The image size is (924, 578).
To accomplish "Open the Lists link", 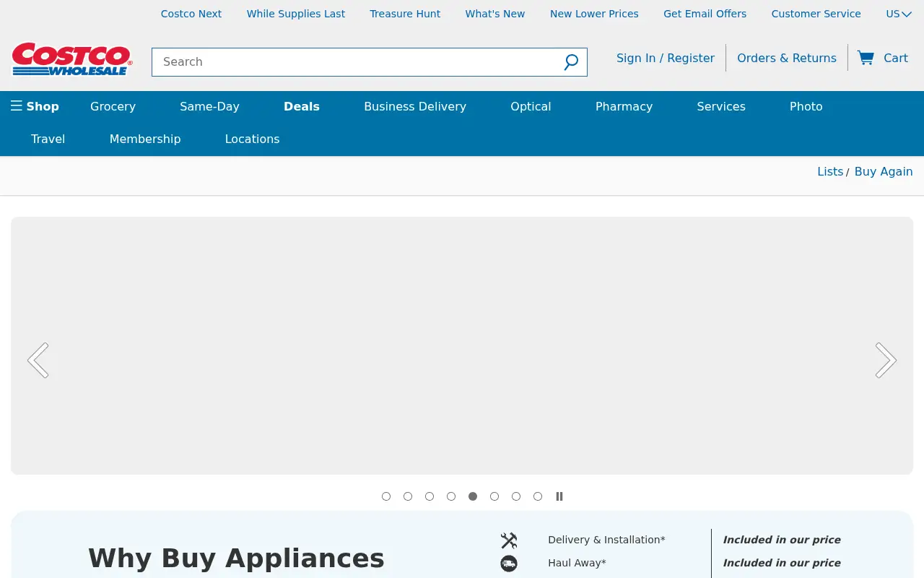I will coord(830,171).
